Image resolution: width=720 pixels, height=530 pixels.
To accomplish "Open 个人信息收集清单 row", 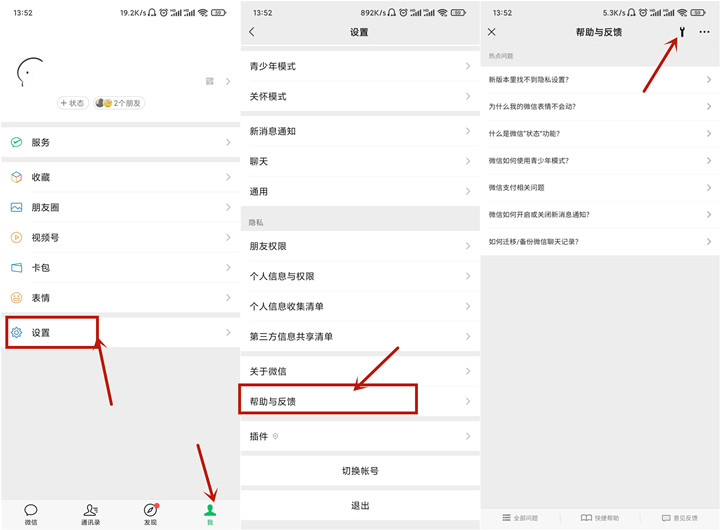I will point(360,306).
